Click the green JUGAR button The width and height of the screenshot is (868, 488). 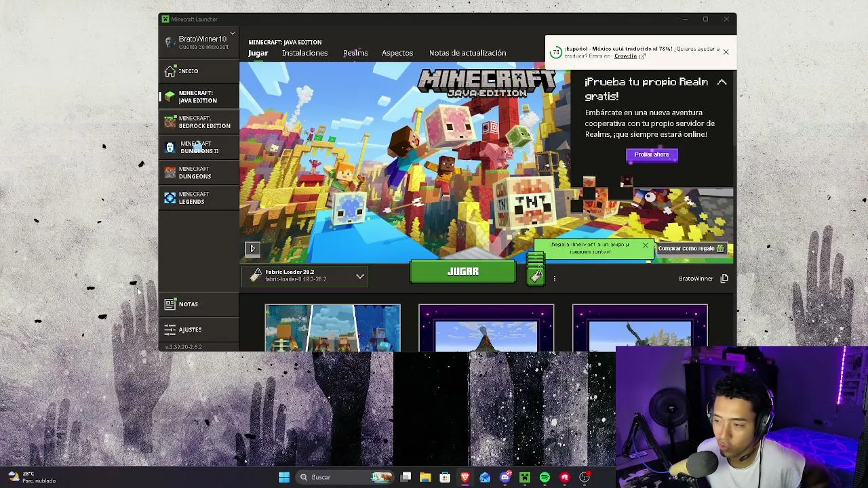tap(463, 272)
